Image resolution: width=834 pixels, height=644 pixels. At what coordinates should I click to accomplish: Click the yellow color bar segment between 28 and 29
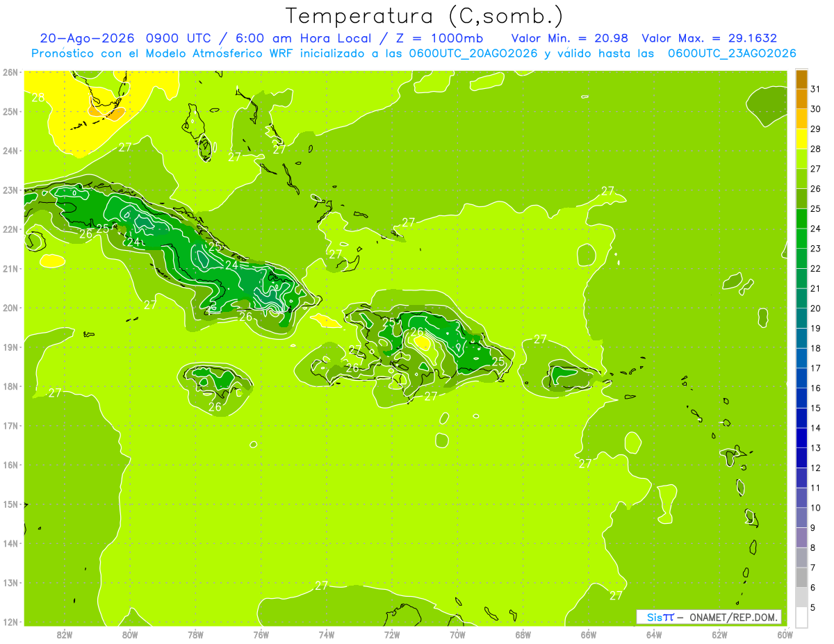coord(801,139)
